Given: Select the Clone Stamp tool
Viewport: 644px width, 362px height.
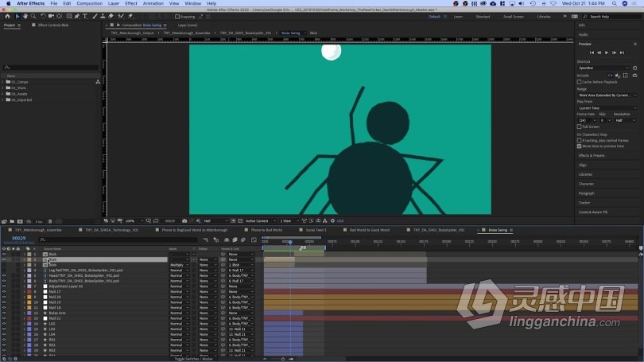Looking at the screenshot, I should 103,17.
